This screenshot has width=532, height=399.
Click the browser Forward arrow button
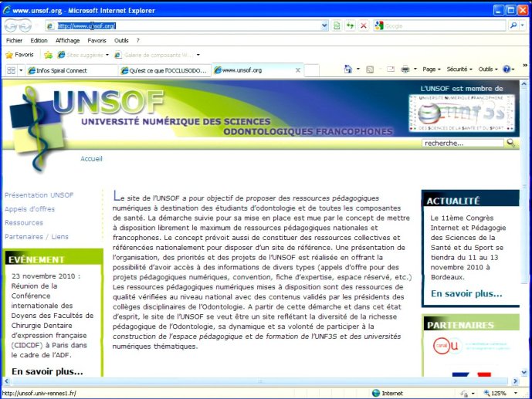tap(25, 25)
